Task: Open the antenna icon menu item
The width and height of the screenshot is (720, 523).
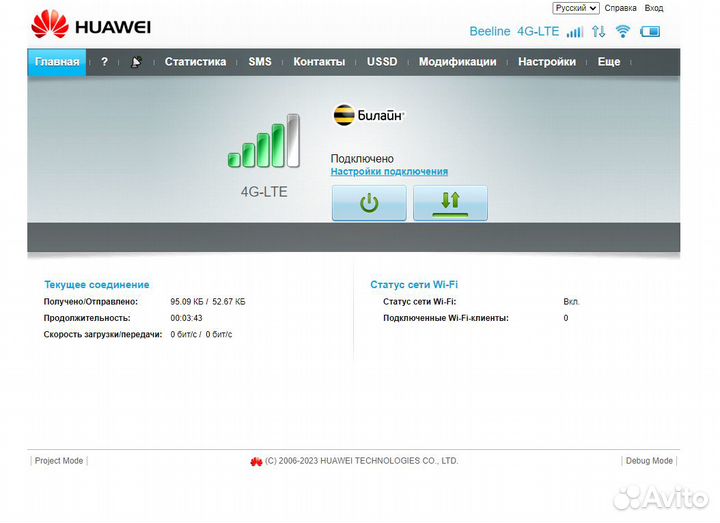Action: point(136,62)
